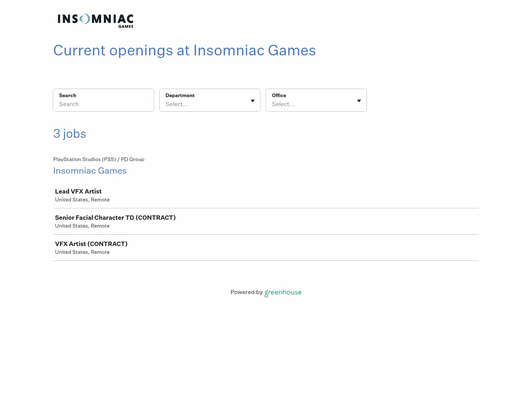Screen dimensions: 532x399
Task: Click the Greenhouse logo at page bottom
Action: (283, 293)
